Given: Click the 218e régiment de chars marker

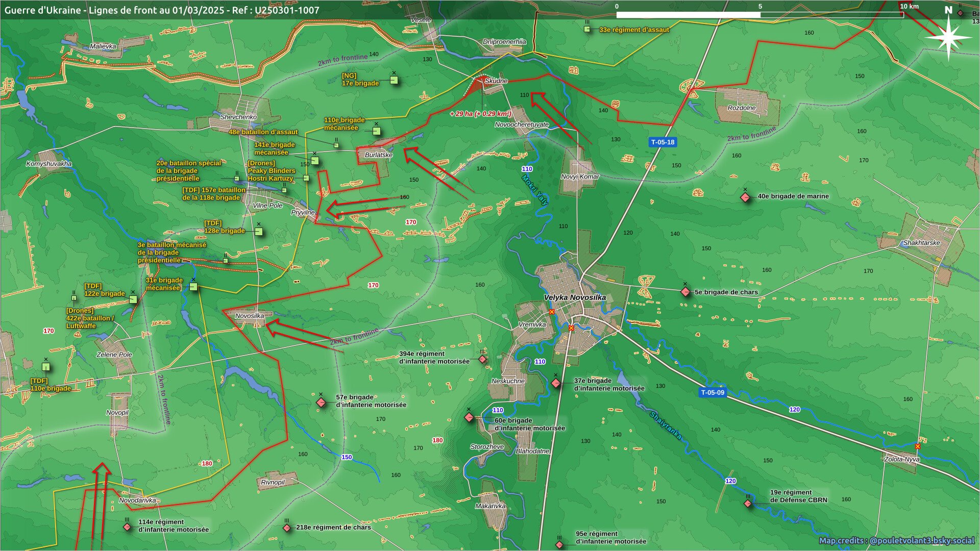Looking at the screenshot, I should [x=287, y=528].
